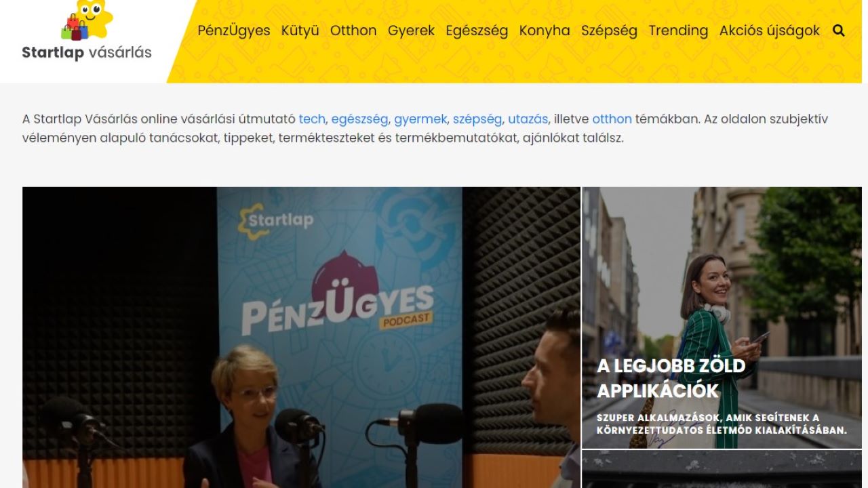The width and height of the screenshot is (868, 488).
Task: Follow the 'otthon' link in intro paragraph
Action: tap(612, 119)
